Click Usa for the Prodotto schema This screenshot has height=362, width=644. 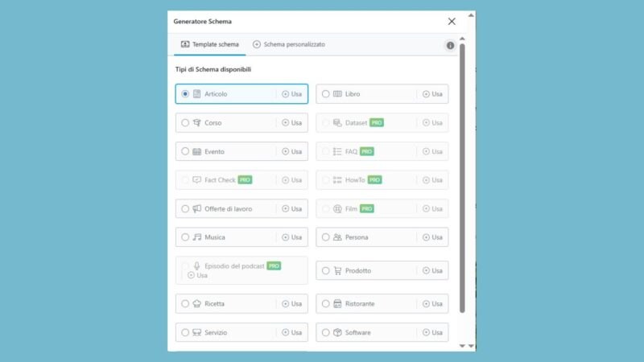(432, 271)
